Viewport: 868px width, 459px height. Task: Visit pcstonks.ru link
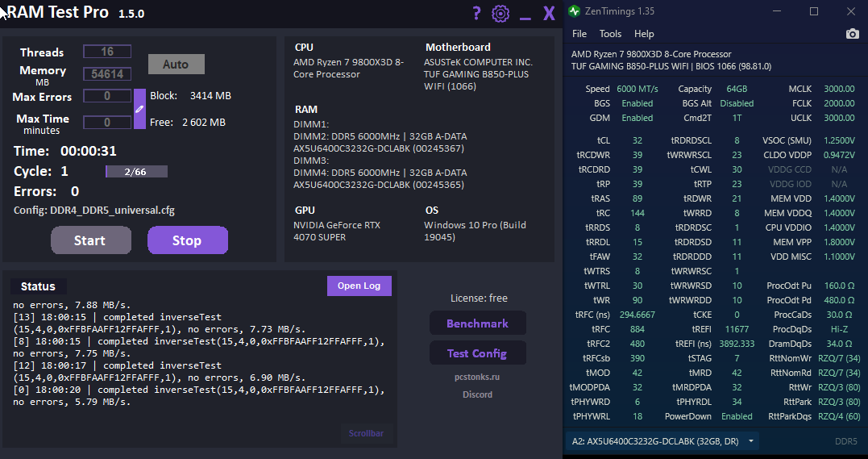pyautogui.click(x=477, y=377)
